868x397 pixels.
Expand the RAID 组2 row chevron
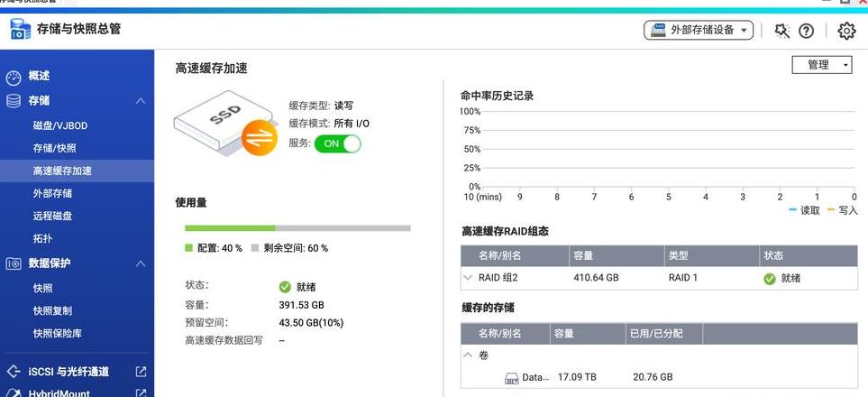coord(469,278)
